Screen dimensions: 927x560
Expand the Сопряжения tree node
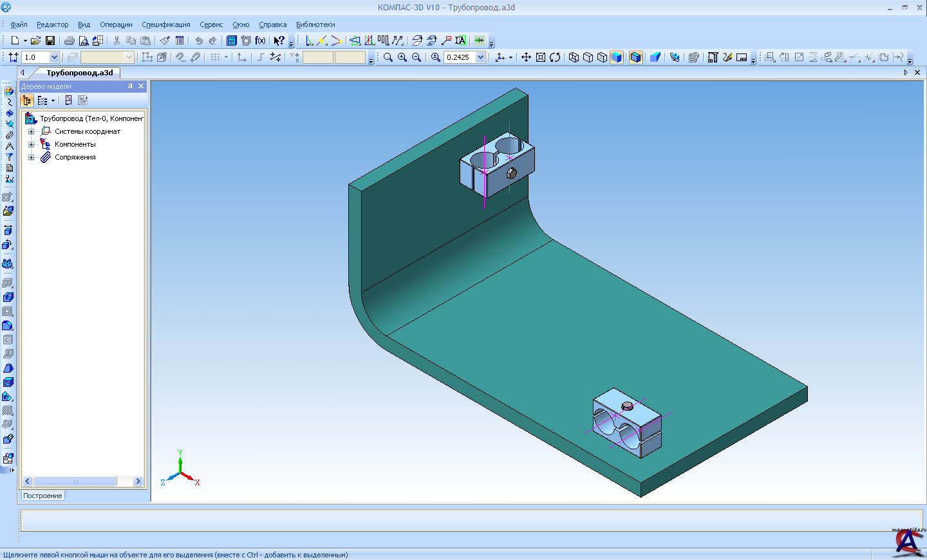pos(31,157)
